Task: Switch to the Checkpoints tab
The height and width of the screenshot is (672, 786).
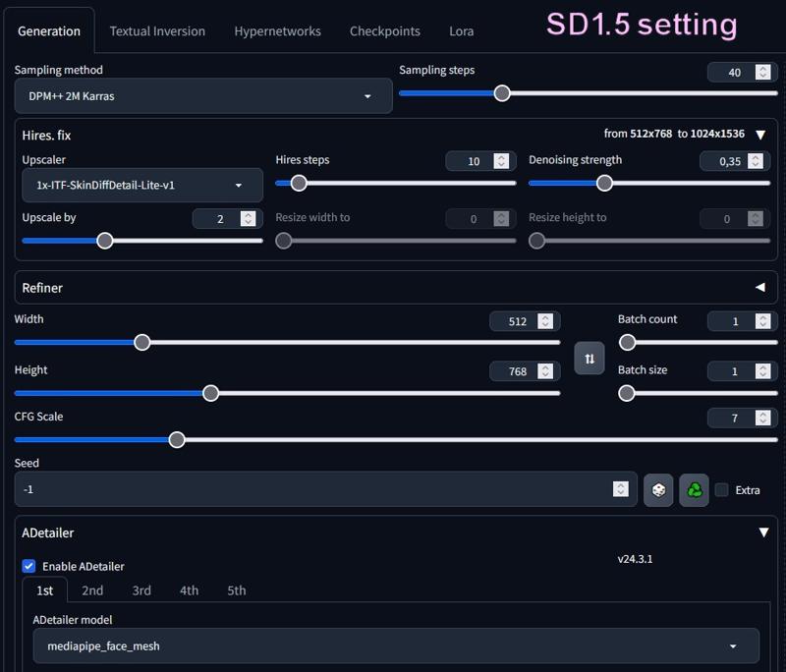Action: pos(384,30)
